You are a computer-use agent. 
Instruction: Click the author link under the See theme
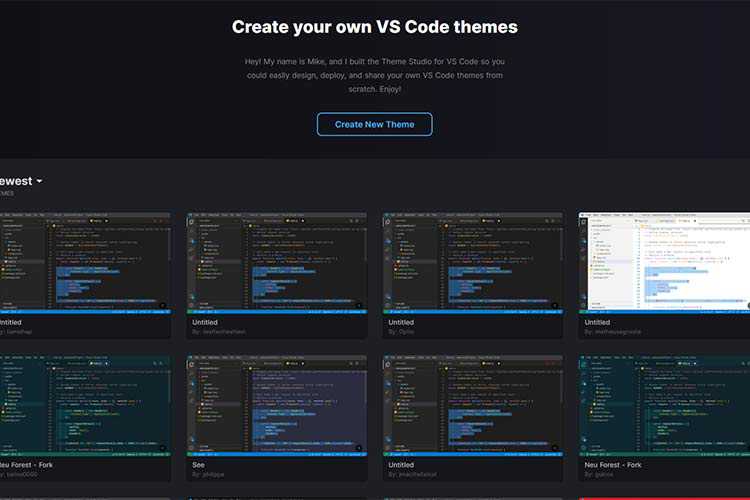pos(209,476)
